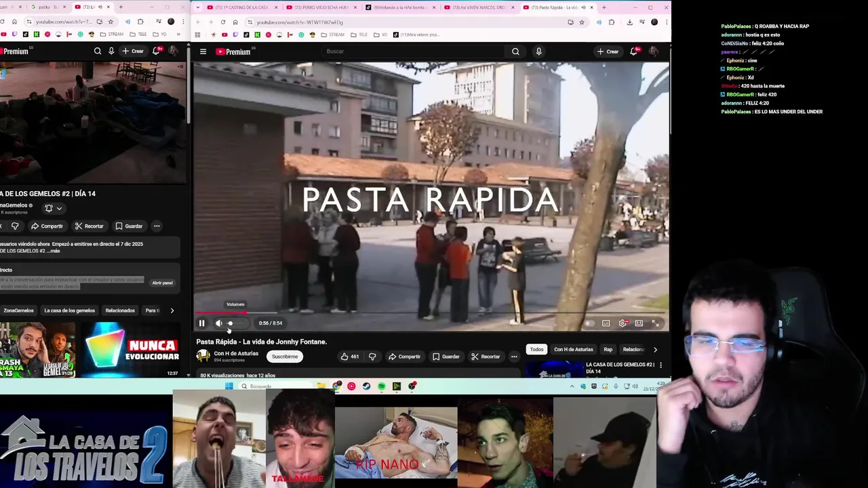Open Spotify from the taskbar

[x=382, y=387]
